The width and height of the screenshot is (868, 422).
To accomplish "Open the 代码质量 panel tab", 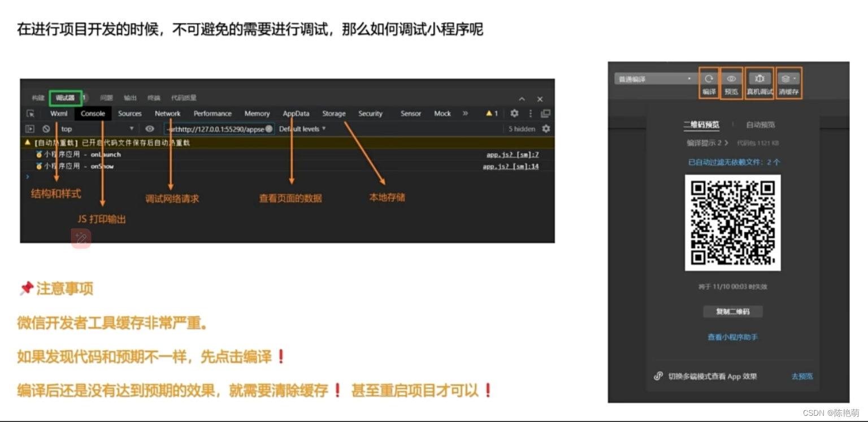I will (184, 98).
